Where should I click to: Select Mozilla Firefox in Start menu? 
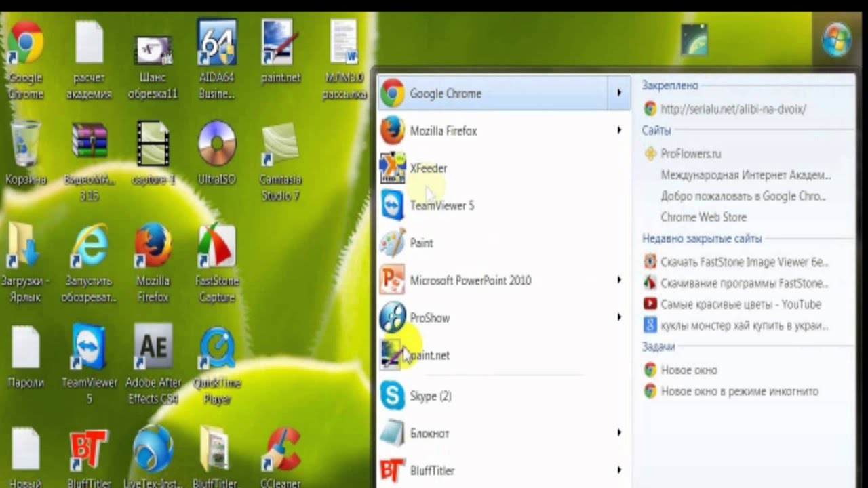coord(504,130)
